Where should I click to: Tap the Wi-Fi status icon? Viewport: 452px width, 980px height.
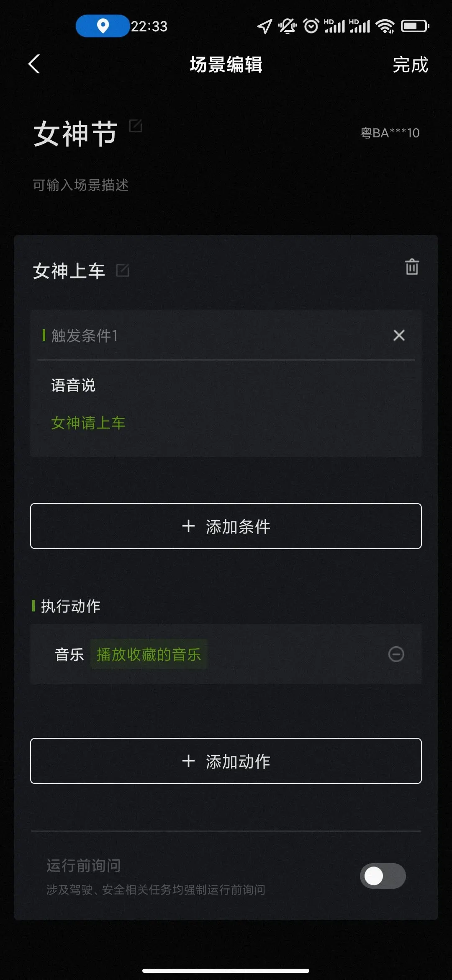385,26
